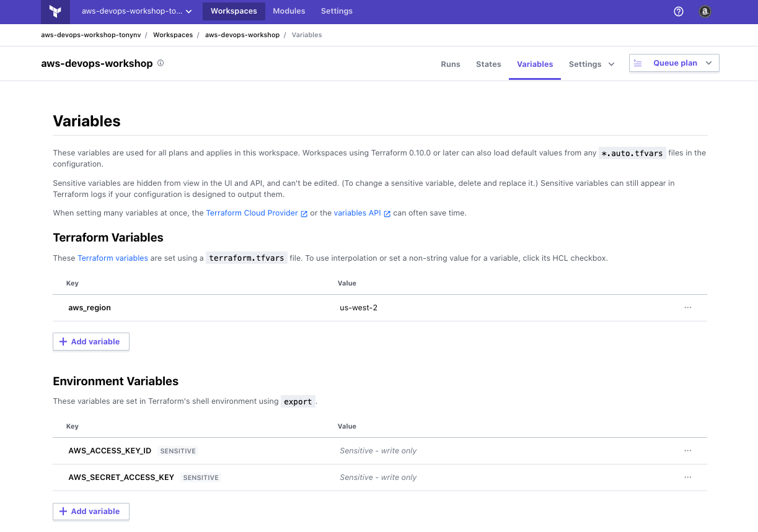Open the user avatar menu
This screenshot has width=758, height=532.
click(705, 11)
